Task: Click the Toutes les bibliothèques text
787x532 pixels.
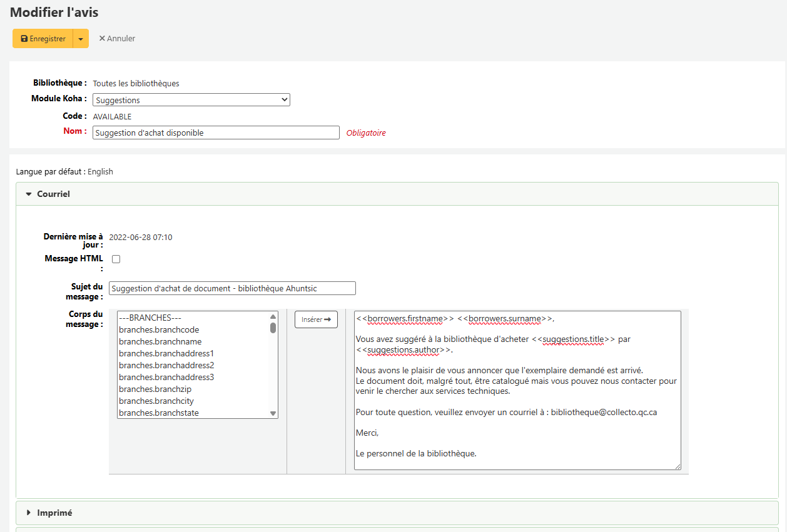Action: tap(136, 83)
